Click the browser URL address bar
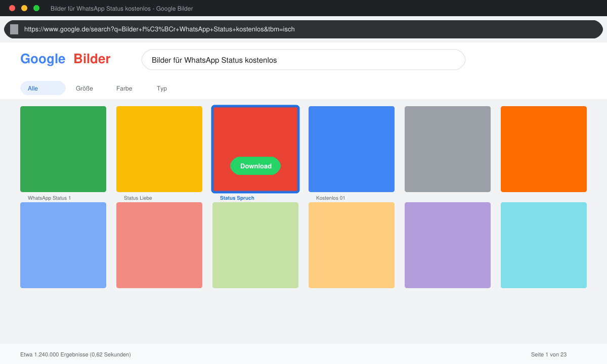Viewport: 607px width, 364px height. (303, 29)
